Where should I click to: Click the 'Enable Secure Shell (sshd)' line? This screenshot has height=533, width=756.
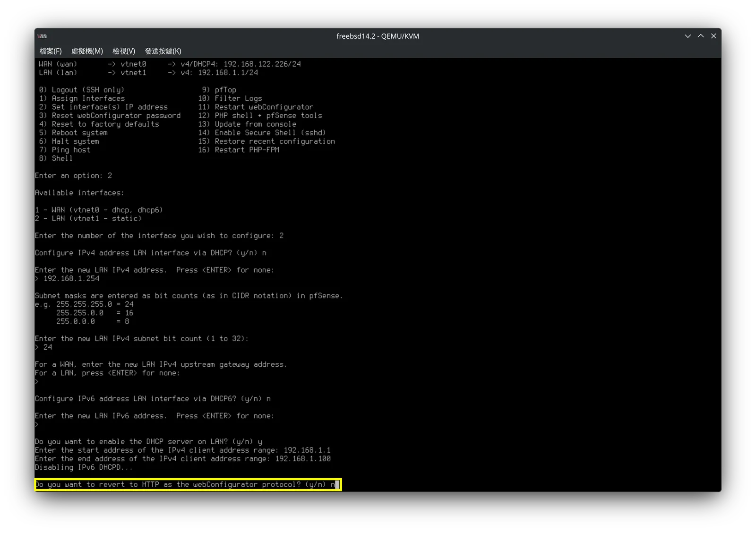262,133
